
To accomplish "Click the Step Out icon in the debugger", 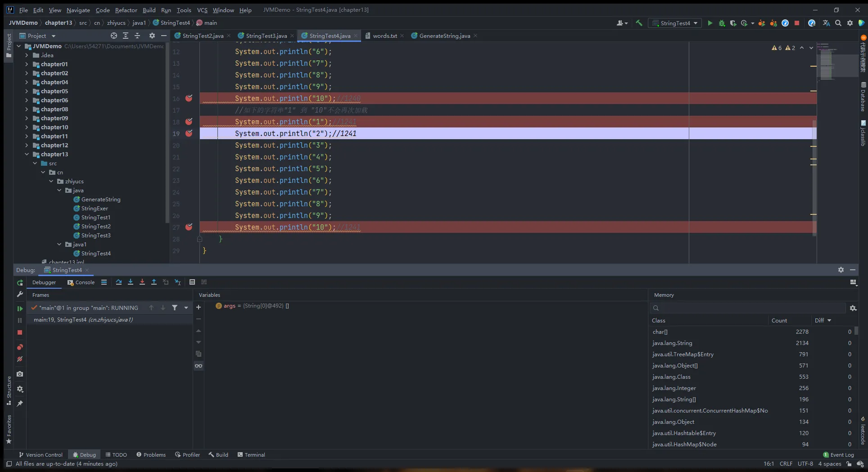I will pyautogui.click(x=154, y=282).
